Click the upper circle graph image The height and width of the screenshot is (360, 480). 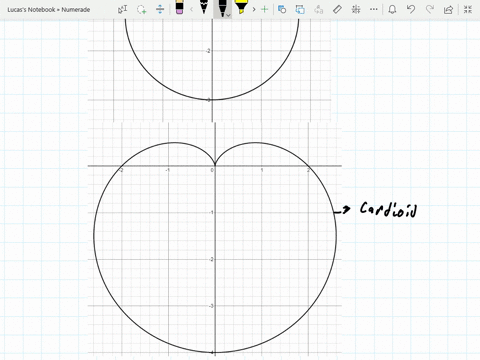210,70
